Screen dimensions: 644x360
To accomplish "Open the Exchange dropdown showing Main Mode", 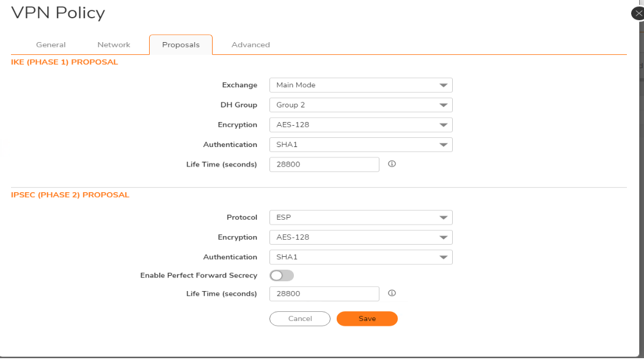I will click(x=361, y=85).
